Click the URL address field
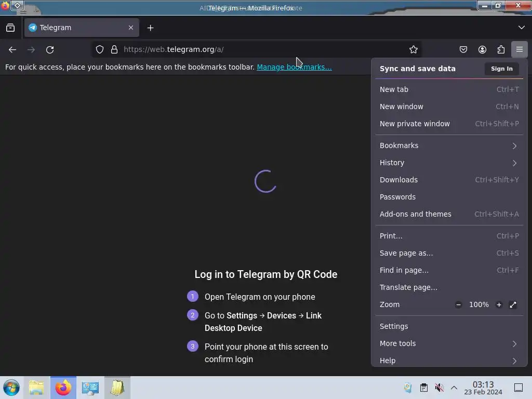Screen dimensions: 532x399 pos(258,49)
